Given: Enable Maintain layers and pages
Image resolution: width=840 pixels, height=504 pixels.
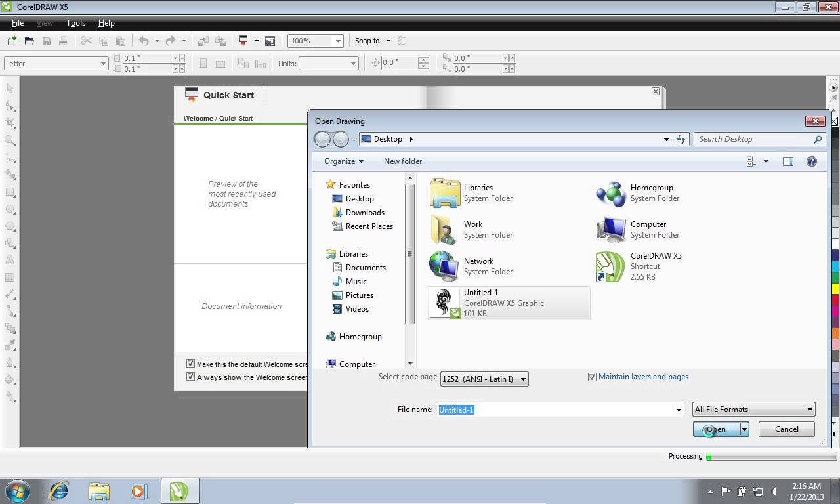Looking at the screenshot, I should (x=593, y=377).
